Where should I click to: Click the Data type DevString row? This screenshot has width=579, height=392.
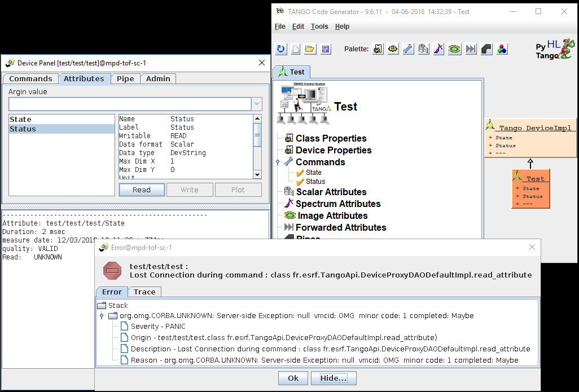point(163,153)
